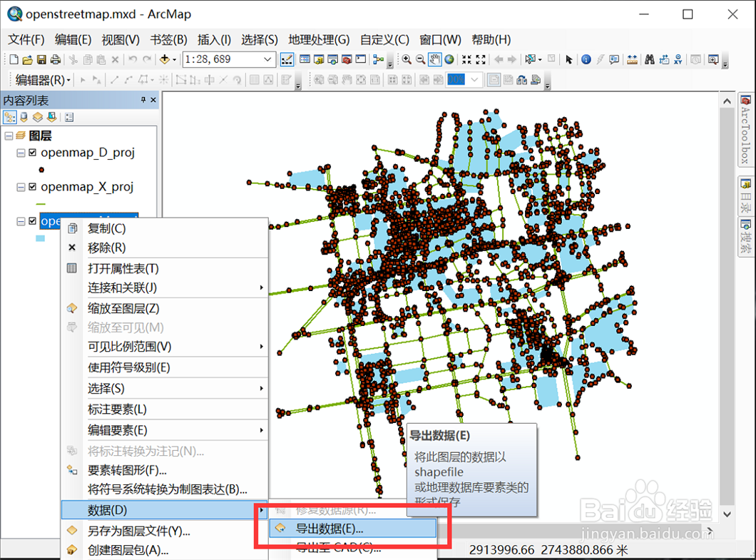756x560 pixels.
Task: Open the layout zoom percent dropdown
Action: (474, 80)
